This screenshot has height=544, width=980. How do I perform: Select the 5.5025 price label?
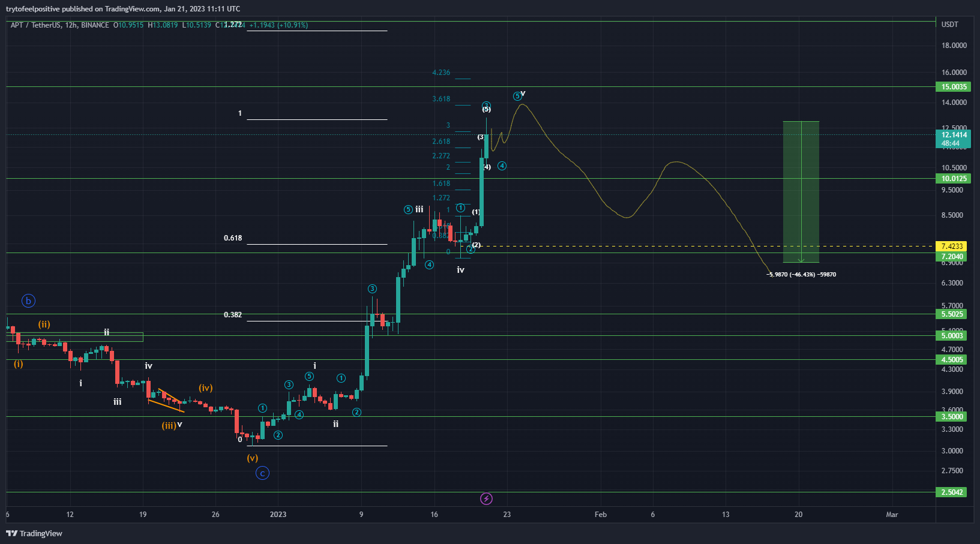952,314
